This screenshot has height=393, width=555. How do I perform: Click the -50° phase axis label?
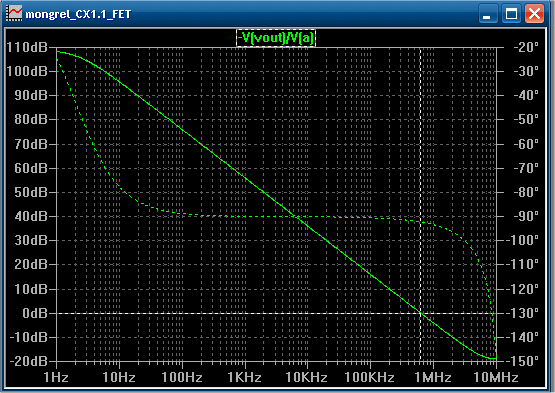coord(526,119)
